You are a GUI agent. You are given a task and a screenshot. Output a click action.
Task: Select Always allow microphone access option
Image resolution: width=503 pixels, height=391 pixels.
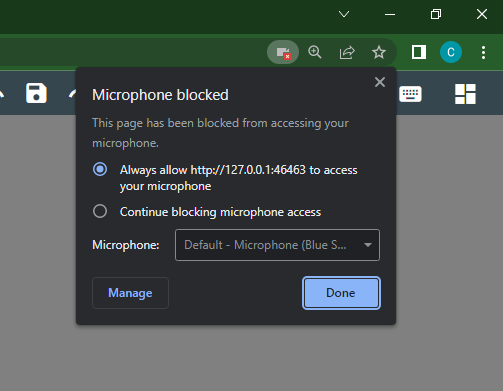coord(100,169)
